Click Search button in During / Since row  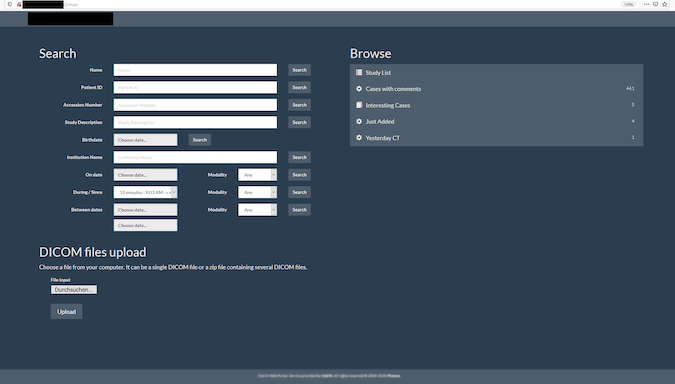coord(300,192)
